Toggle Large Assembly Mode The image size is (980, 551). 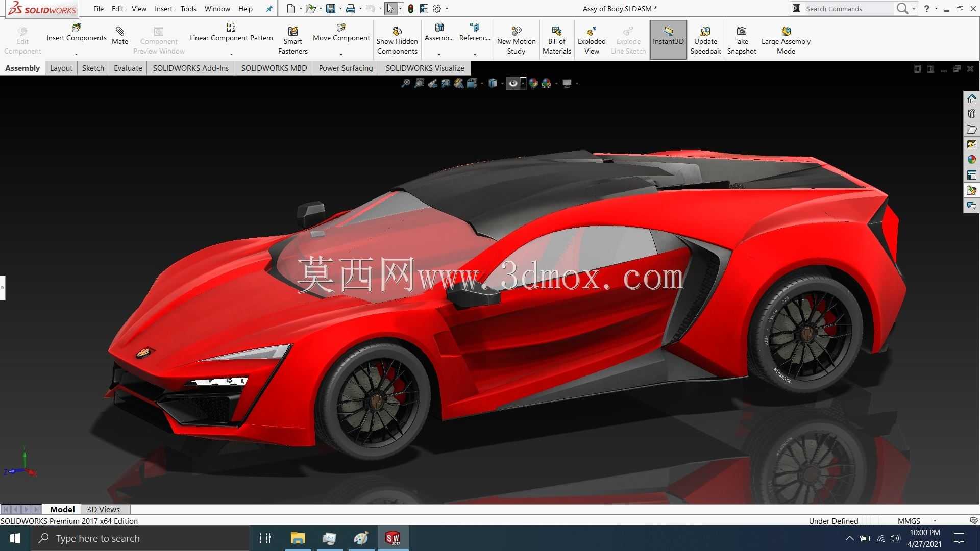click(x=786, y=40)
